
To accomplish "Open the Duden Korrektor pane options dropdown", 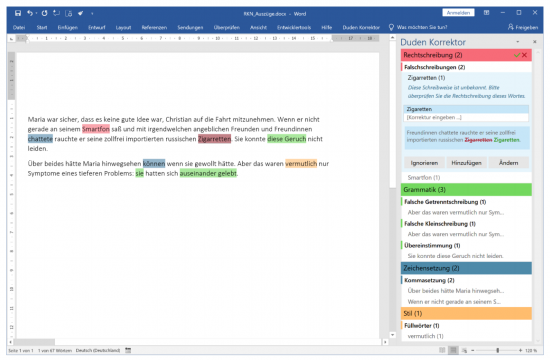I will (517, 42).
